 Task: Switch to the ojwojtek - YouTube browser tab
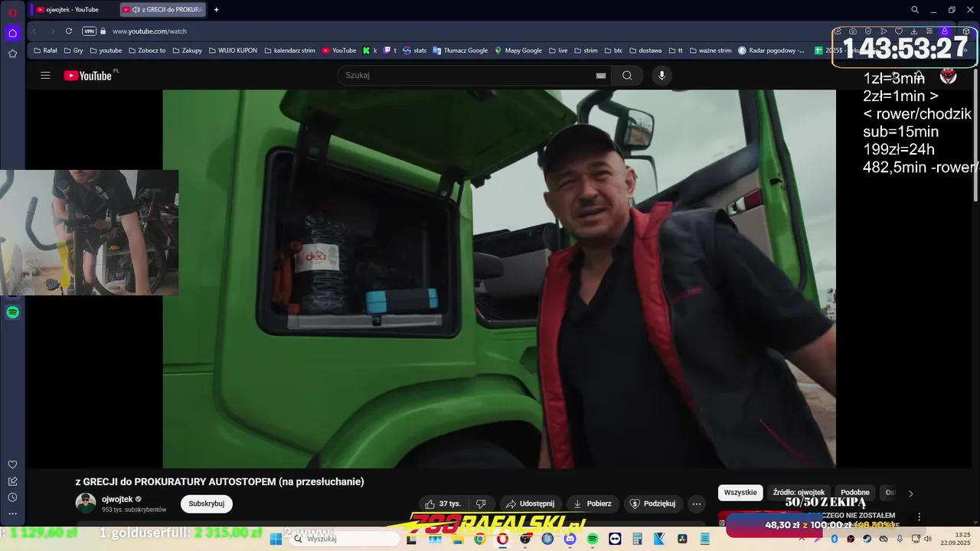(73, 9)
